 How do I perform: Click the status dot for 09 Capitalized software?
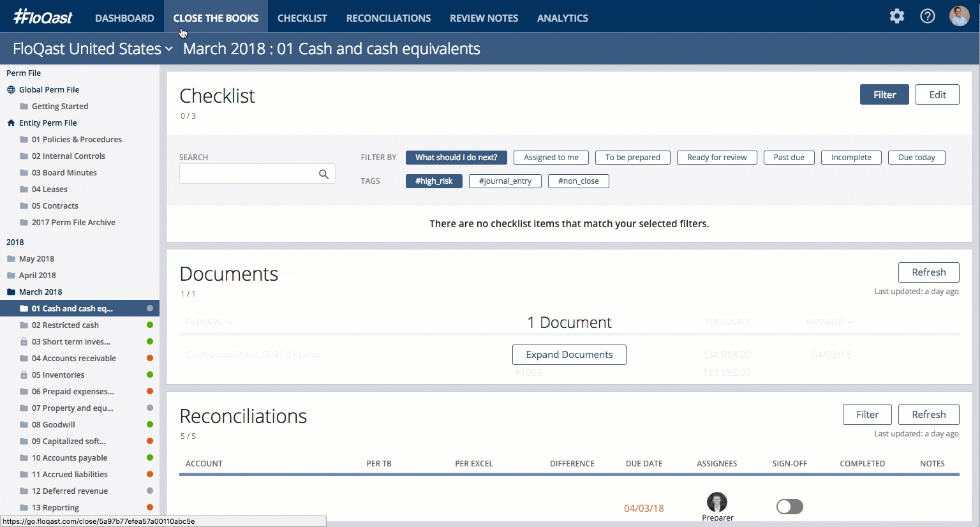coord(150,442)
